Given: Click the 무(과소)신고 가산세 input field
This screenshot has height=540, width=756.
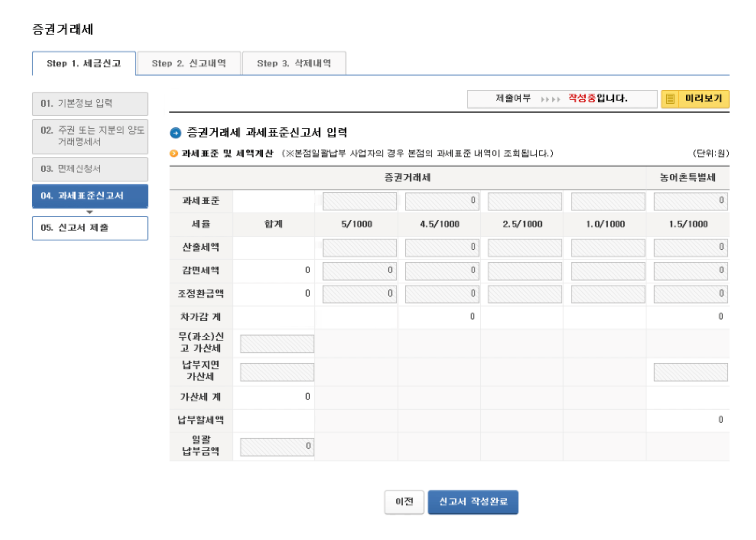Looking at the screenshot, I should (x=278, y=343).
